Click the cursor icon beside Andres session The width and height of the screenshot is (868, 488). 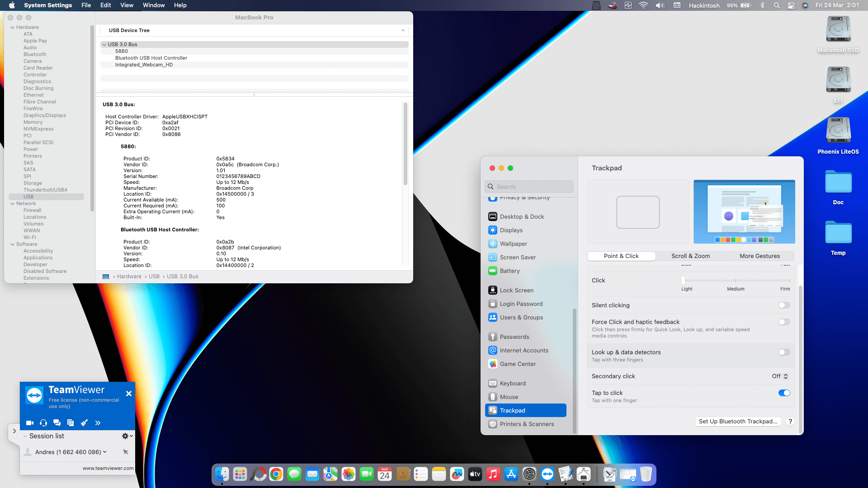(x=126, y=452)
